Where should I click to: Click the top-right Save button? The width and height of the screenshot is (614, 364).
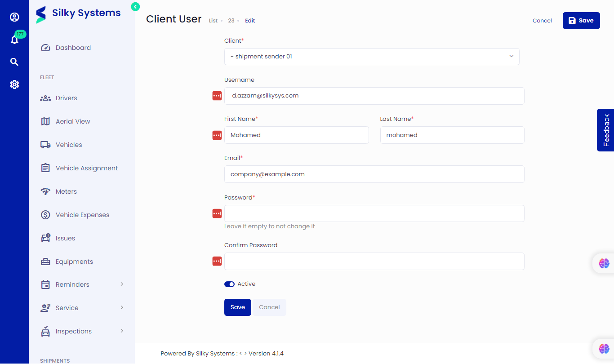click(x=581, y=20)
